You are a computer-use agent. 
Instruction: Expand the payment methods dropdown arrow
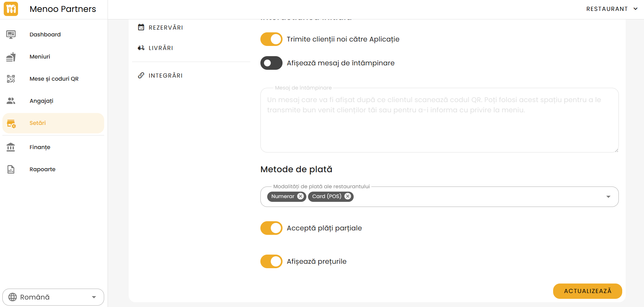pyautogui.click(x=608, y=197)
